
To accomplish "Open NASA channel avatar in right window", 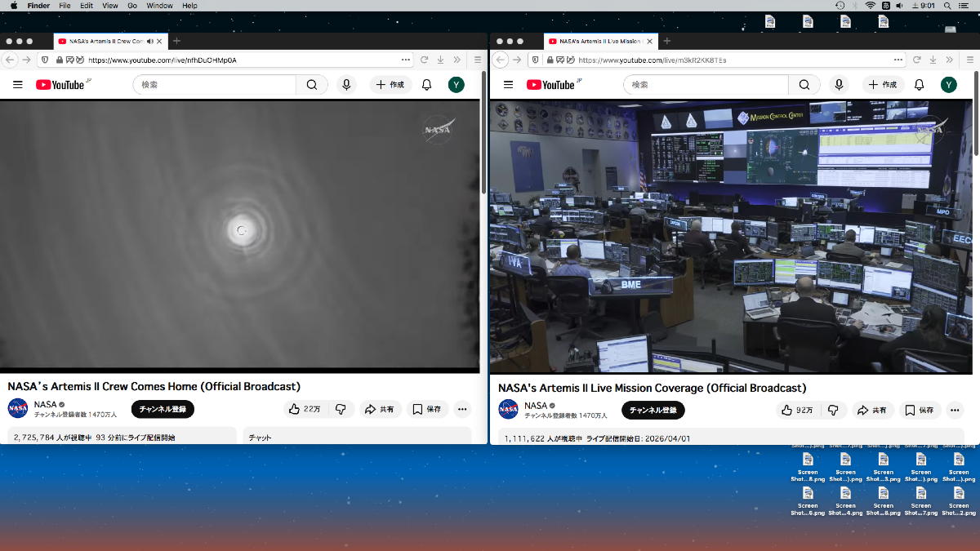I will [x=508, y=409].
